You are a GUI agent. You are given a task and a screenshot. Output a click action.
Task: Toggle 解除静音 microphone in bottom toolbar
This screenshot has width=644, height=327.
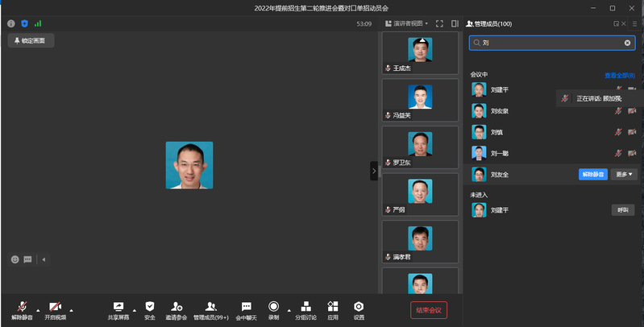(x=22, y=307)
